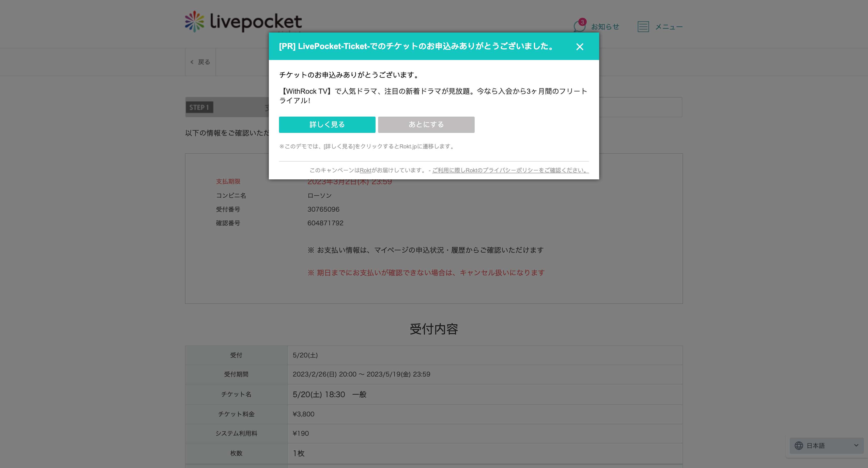The height and width of the screenshot is (468, 868).
Task: Click the system fee ¥190 cell
Action: tap(485, 433)
